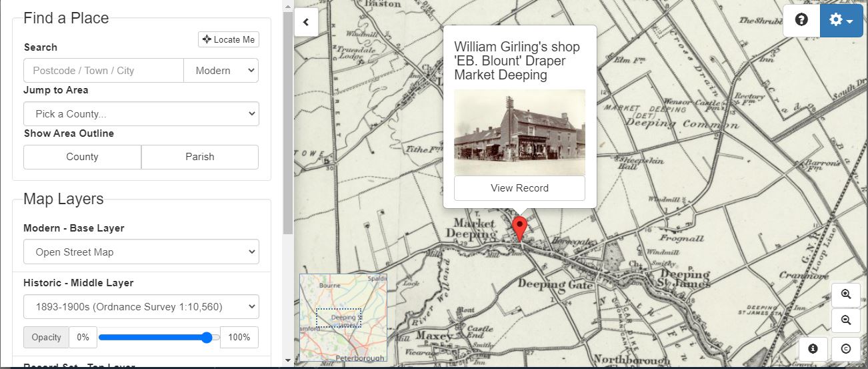868x369 pixels.
Task: Open the copyright info icon
Action: (x=846, y=348)
